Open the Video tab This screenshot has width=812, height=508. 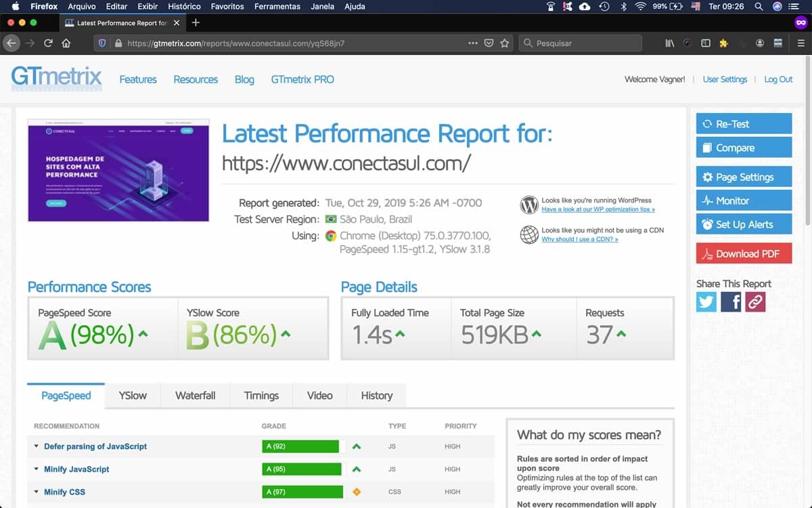319,396
